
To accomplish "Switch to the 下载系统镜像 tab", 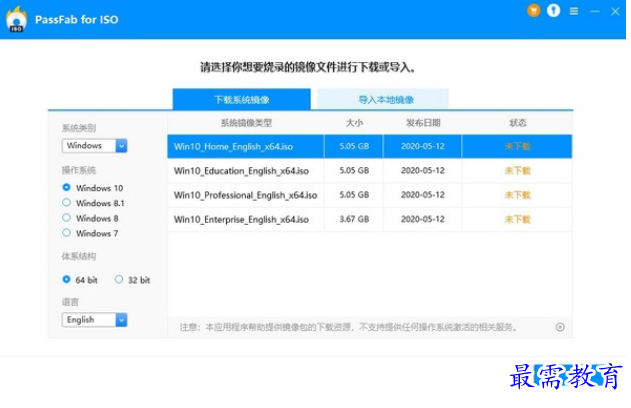I will (x=241, y=99).
